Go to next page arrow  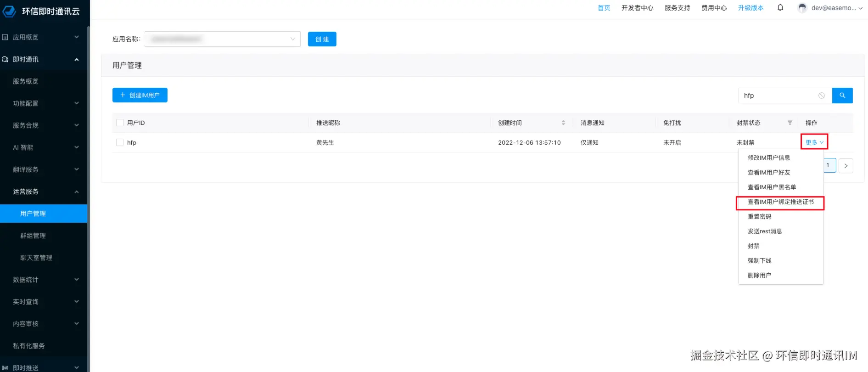(x=846, y=166)
